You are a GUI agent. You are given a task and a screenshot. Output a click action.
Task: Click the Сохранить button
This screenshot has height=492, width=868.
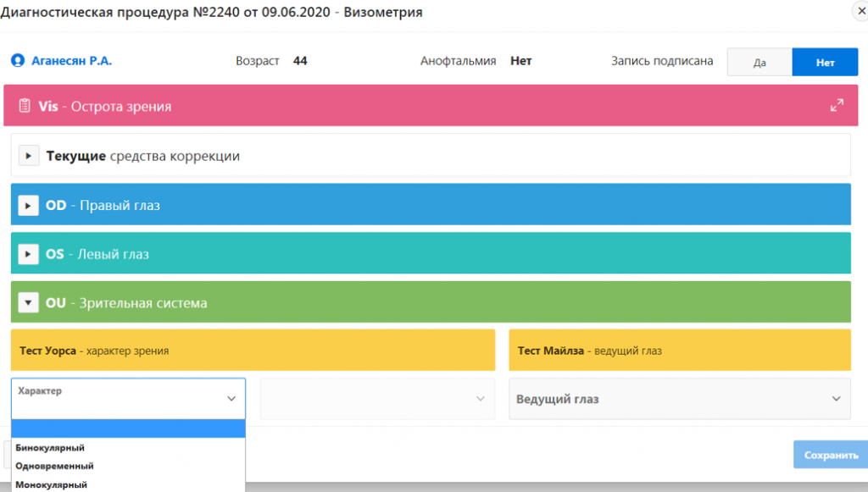[x=830, y=455]
